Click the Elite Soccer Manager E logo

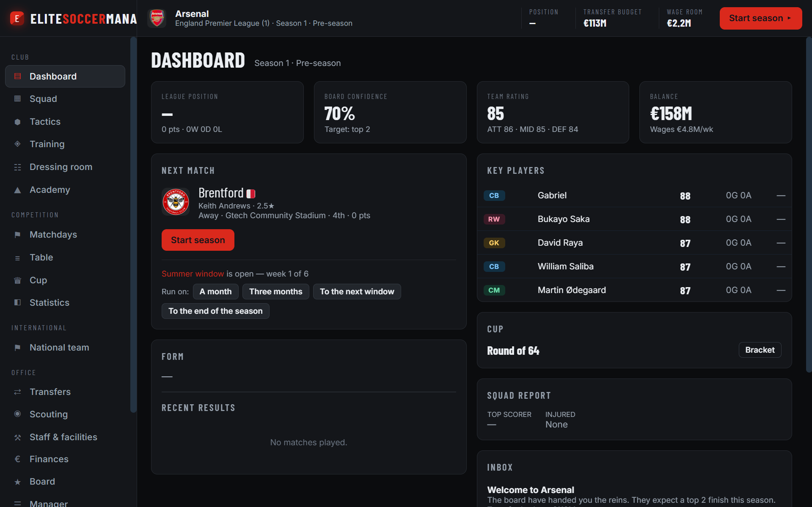17,18
